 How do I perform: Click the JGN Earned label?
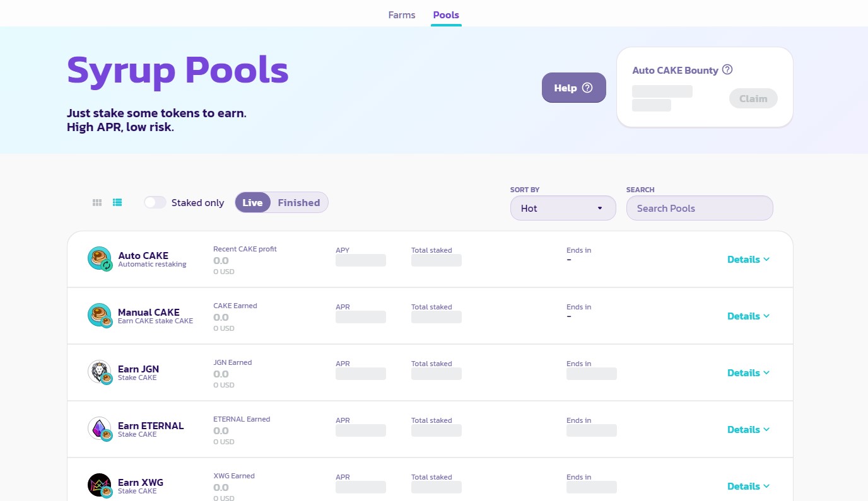(233, 362)
